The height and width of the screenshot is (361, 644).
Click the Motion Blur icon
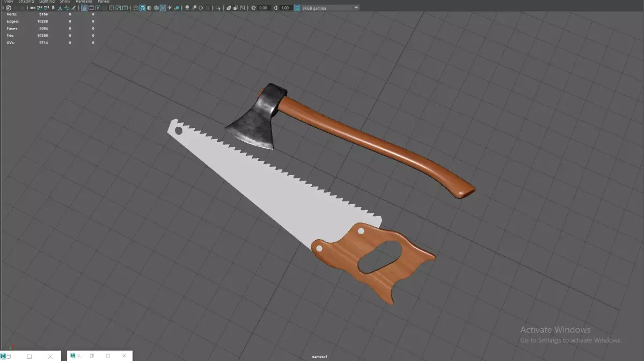coord(194,8)
